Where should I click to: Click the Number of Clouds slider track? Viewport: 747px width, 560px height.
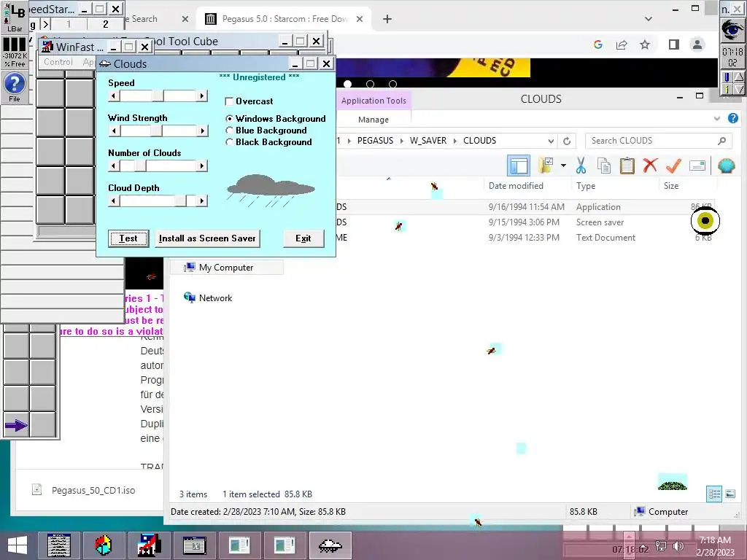(x=158, y=166)
